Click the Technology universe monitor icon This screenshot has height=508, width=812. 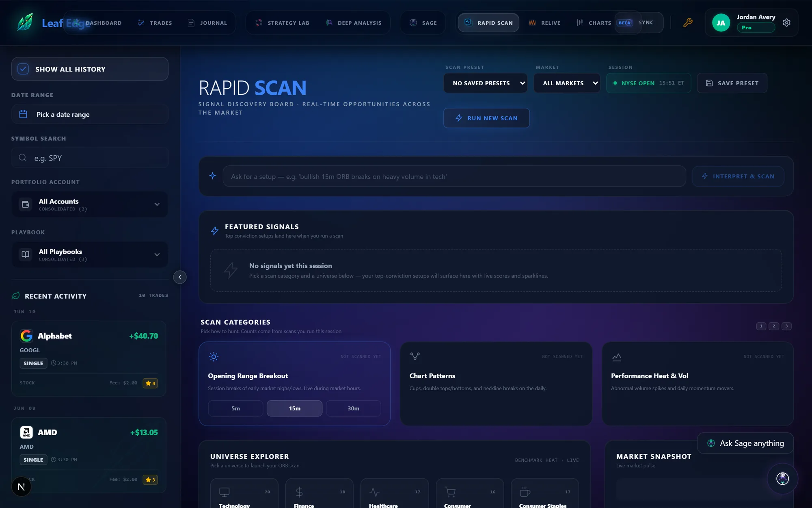[x=224, y=492]
